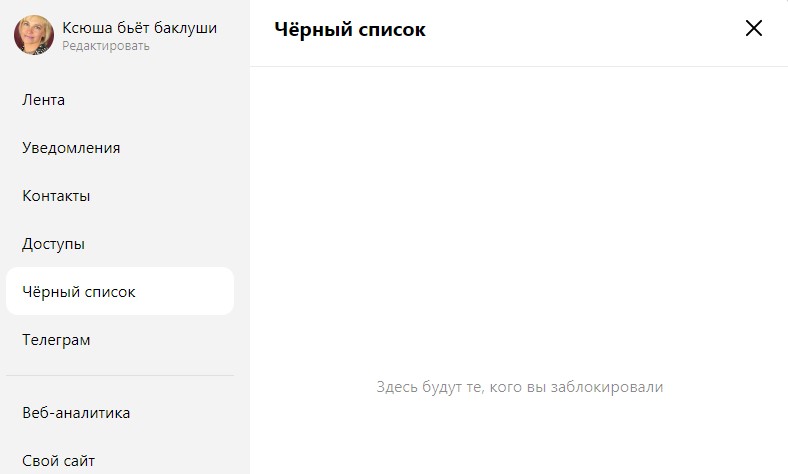This screenshot has width=788, height=474.
Task: Go to Уведомления in the sidebar
Action: (x=71, y=148)
